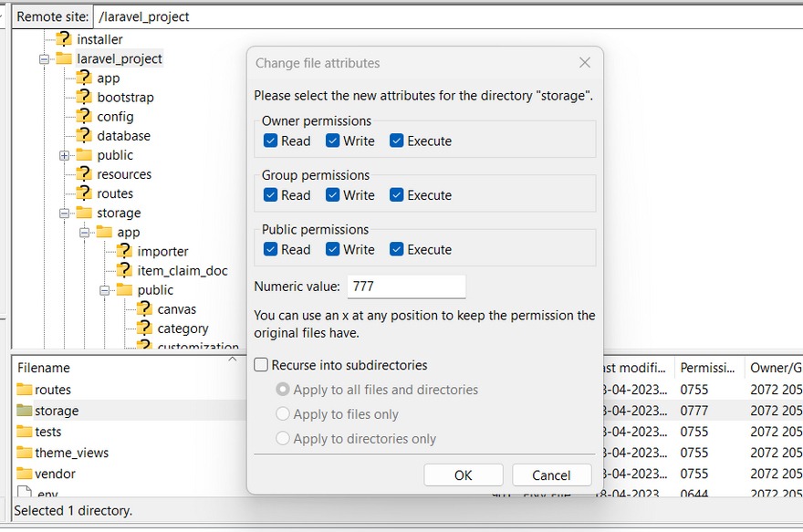Click the OK button in the dialog
Screen dimensions: 803x532
click(x=463, y=475)
